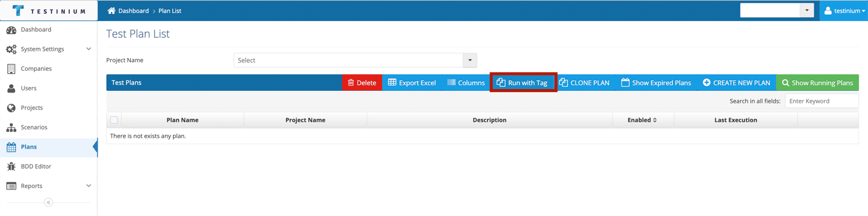The height and width of the screenshot is (216, 868).
Task: Click the home icon in breadcrumb
Action: [x=111, y=11]
